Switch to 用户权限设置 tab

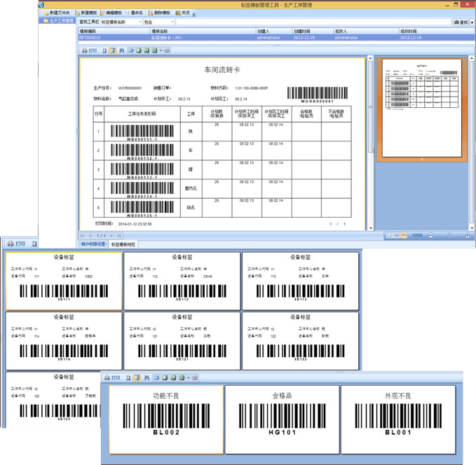click(93, 244)
